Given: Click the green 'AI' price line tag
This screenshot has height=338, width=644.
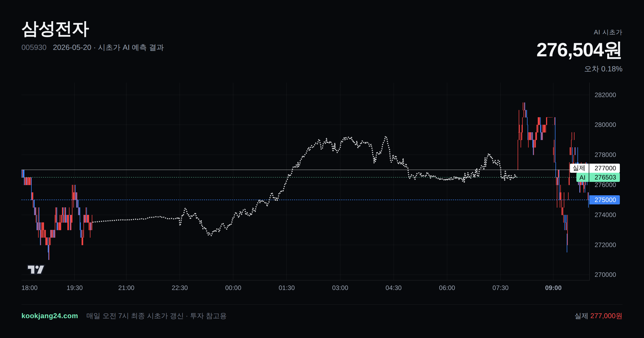Looking at the screenshot, I should click(x=582, y=177).
